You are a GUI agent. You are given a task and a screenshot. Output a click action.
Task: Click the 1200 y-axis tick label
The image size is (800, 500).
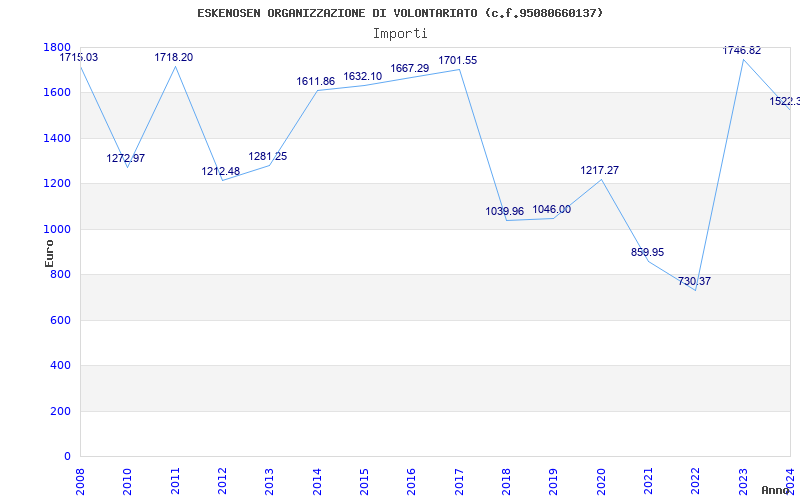click(x=57, y=184)
